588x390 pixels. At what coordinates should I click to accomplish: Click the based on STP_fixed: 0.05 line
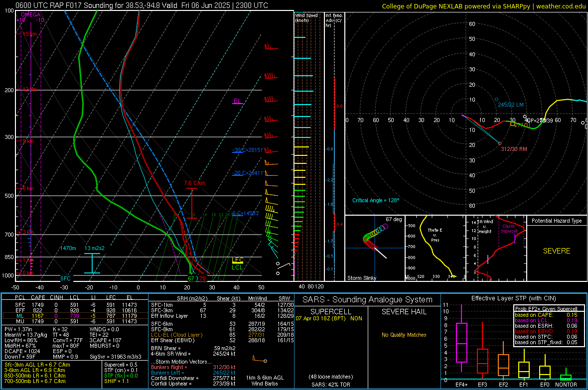pyautogui.click(x=546, y=342)
